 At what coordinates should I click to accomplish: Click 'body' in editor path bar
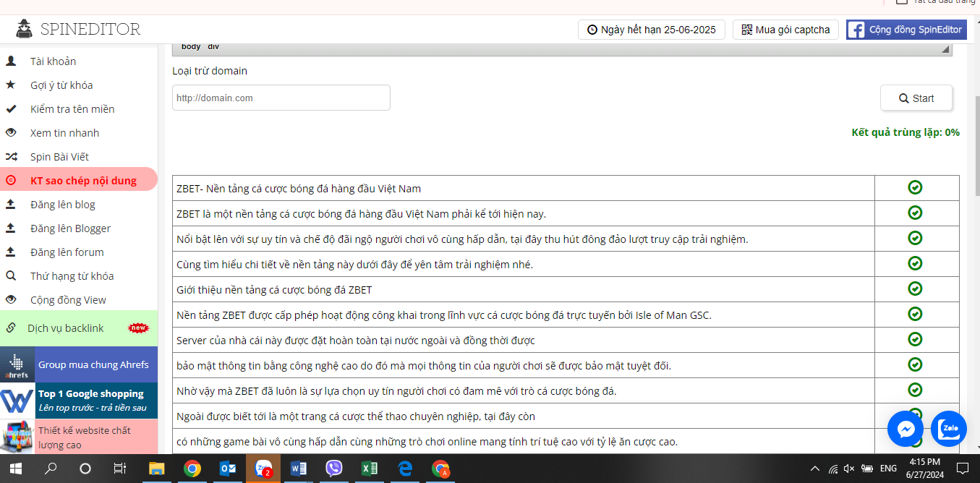pyautogui.click(x=191, y=46)
